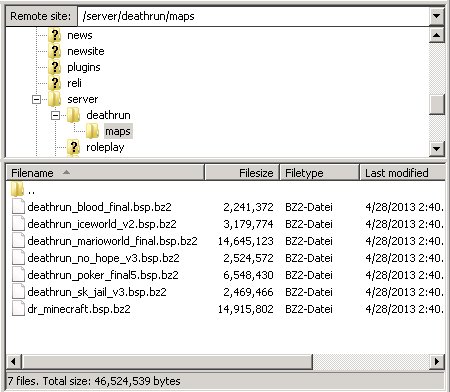Sort by Filetype column header
The height and width of the screenshot is (392, 450).
pos(319,173)
